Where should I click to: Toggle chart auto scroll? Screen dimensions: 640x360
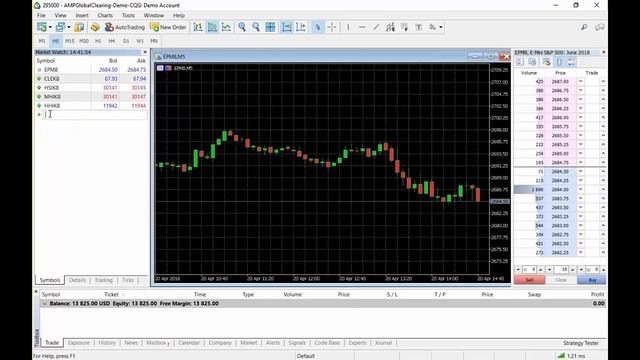[287, 27]
